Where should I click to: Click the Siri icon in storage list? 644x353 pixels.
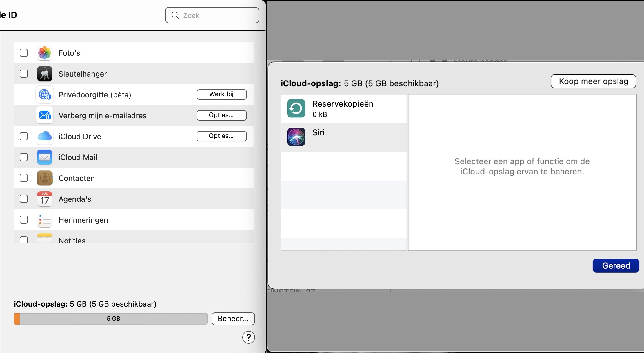(296, 137)
